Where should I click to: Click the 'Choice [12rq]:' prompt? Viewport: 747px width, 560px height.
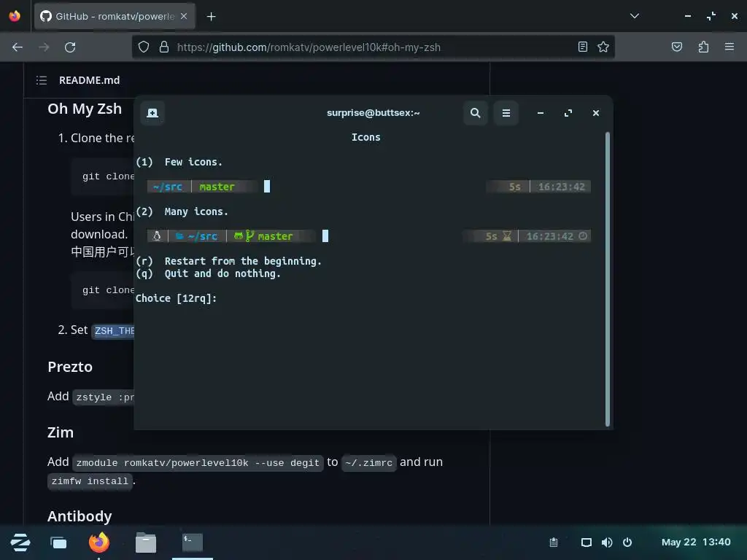(x=177, y=298)
